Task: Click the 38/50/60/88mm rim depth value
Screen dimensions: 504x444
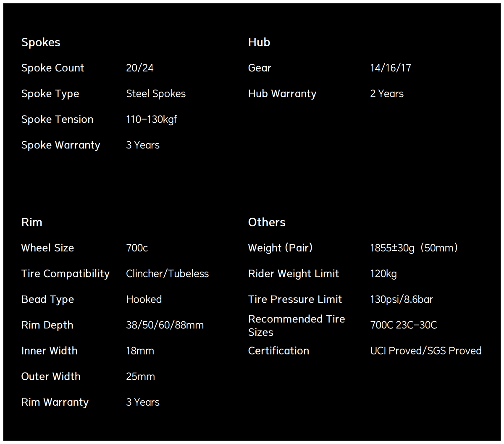Action: [165, 325]
